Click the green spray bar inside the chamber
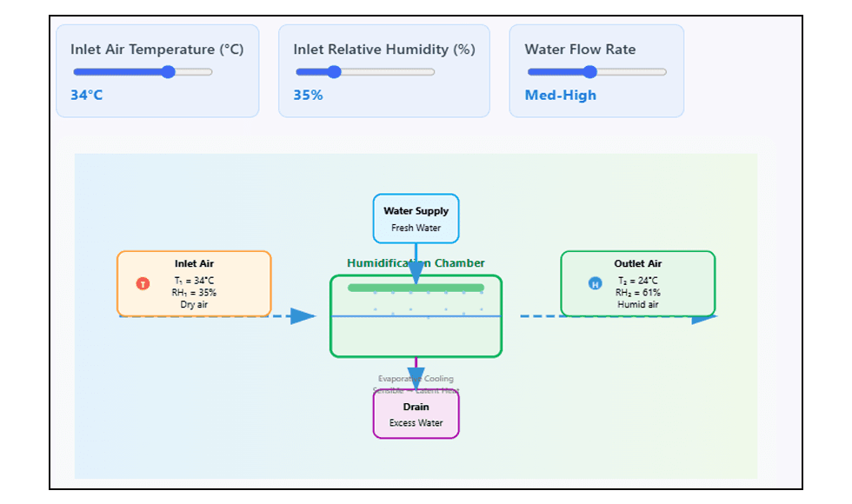The image size is (852, 504). (x=416, y=288)
